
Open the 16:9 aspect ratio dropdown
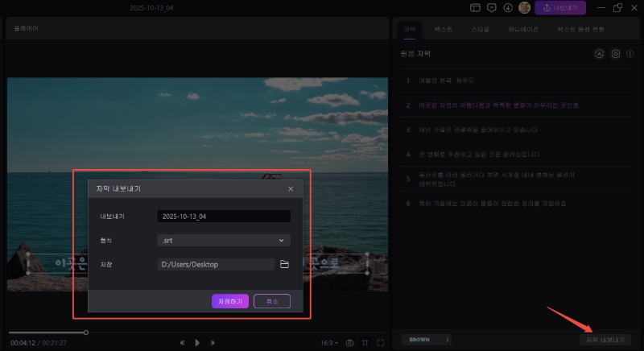329,343
